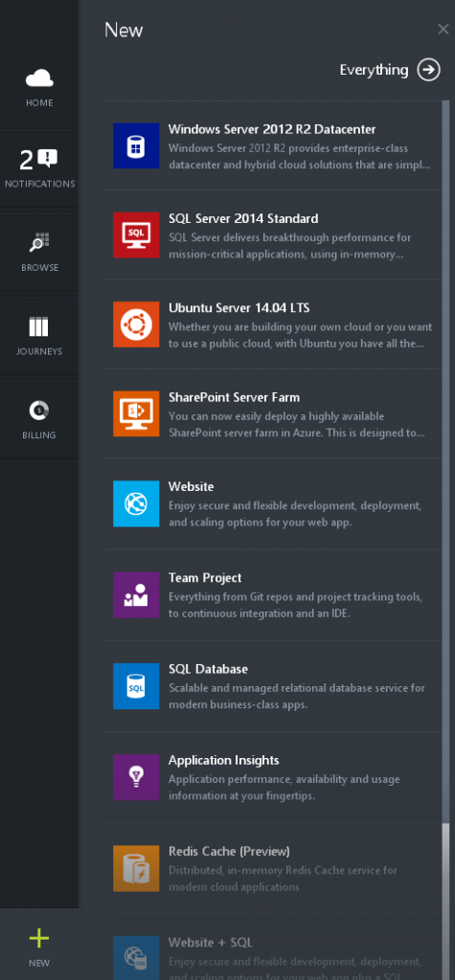This screenshot has height=980, width=455.
Task: Click the green plus New icon
Action: (39, 938)
